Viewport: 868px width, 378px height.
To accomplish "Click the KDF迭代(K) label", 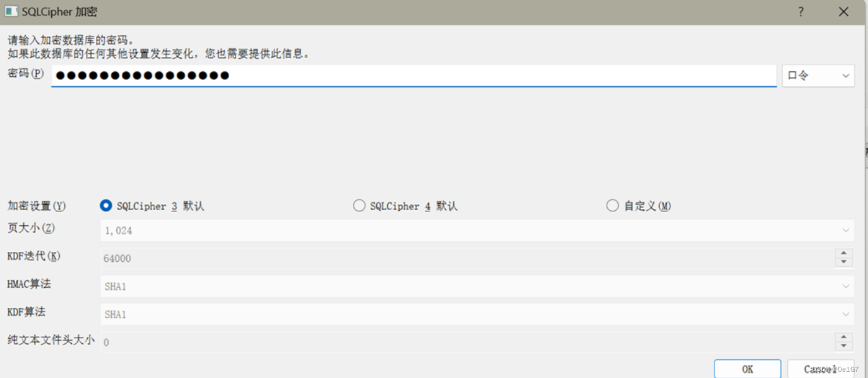I will click(34, 256).
